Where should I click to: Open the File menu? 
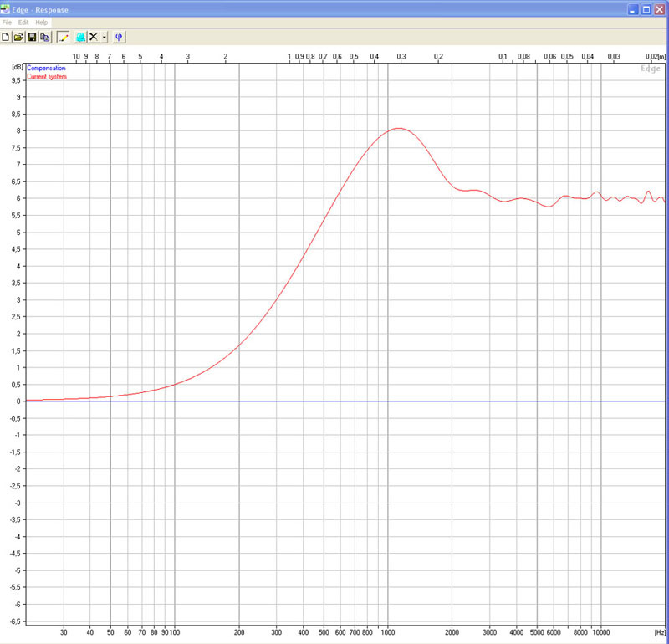[x=7, y=23]
